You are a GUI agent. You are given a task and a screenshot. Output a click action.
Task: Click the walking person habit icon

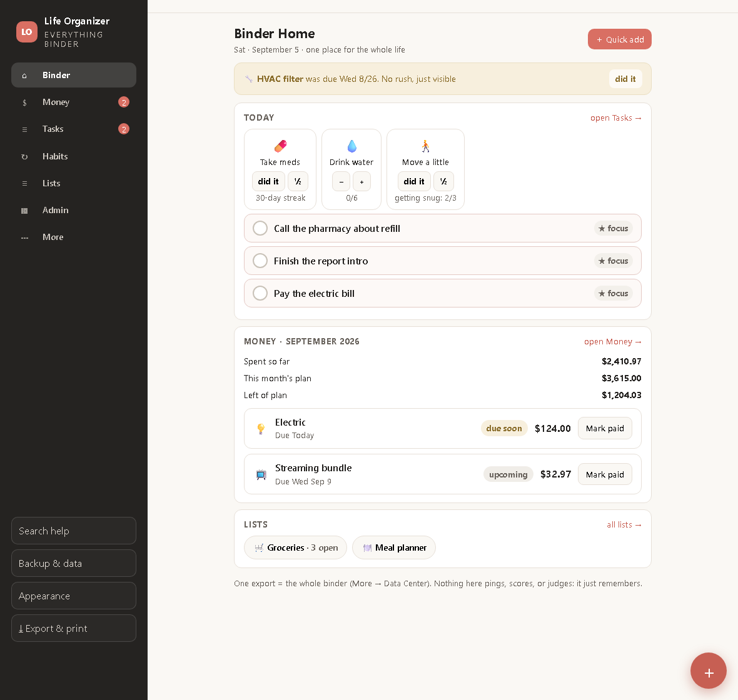click(425, 146)
